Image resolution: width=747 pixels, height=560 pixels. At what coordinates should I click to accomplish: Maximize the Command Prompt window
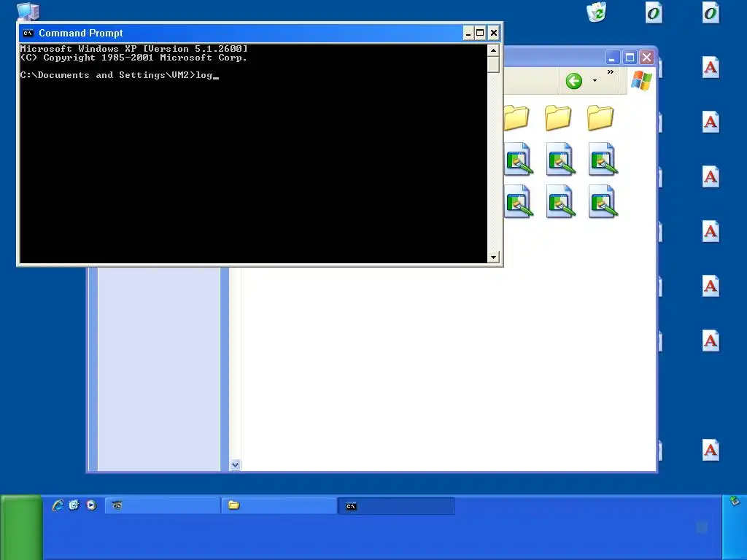[480, 33]
